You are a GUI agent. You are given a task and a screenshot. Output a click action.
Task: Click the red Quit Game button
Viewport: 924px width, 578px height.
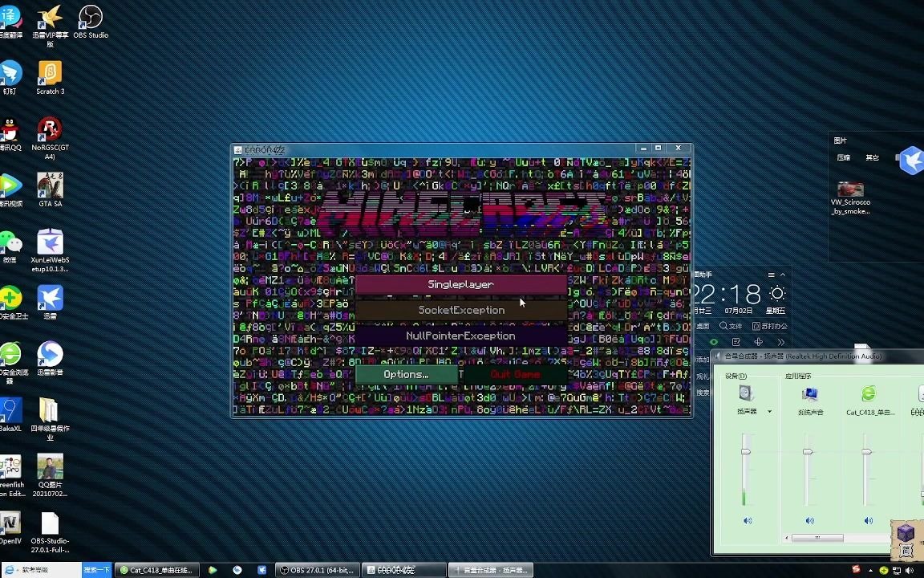point(515,375)
